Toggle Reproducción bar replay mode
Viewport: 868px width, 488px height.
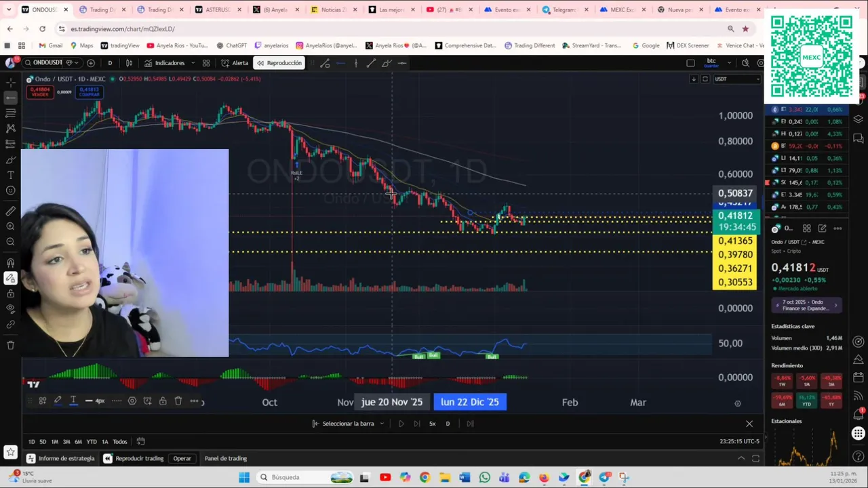click(278, 63)
